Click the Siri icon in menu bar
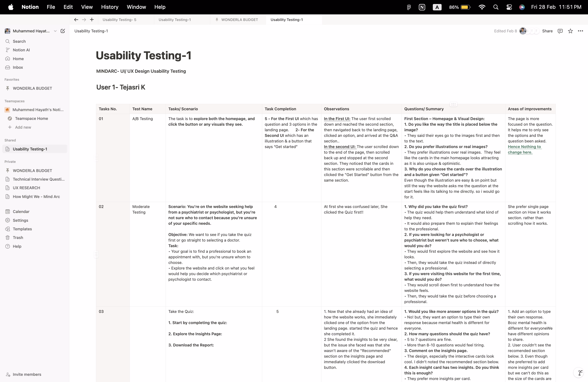Image resolution: width=588 pixels, height=382 pixels. pos(522,7)
